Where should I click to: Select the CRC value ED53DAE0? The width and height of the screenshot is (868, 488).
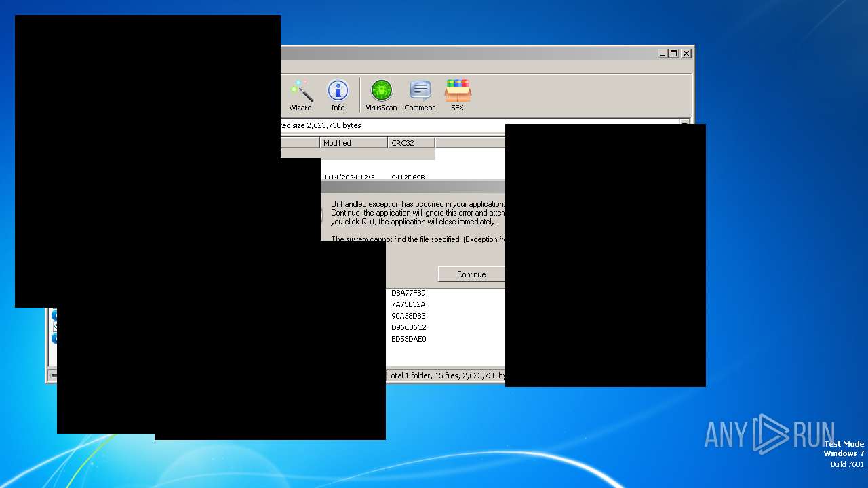tap(408, 339)
